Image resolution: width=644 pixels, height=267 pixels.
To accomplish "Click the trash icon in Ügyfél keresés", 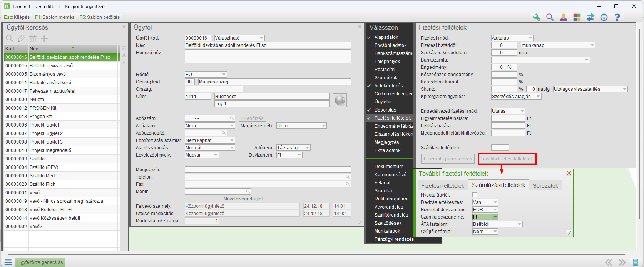I will coord(33,38).
